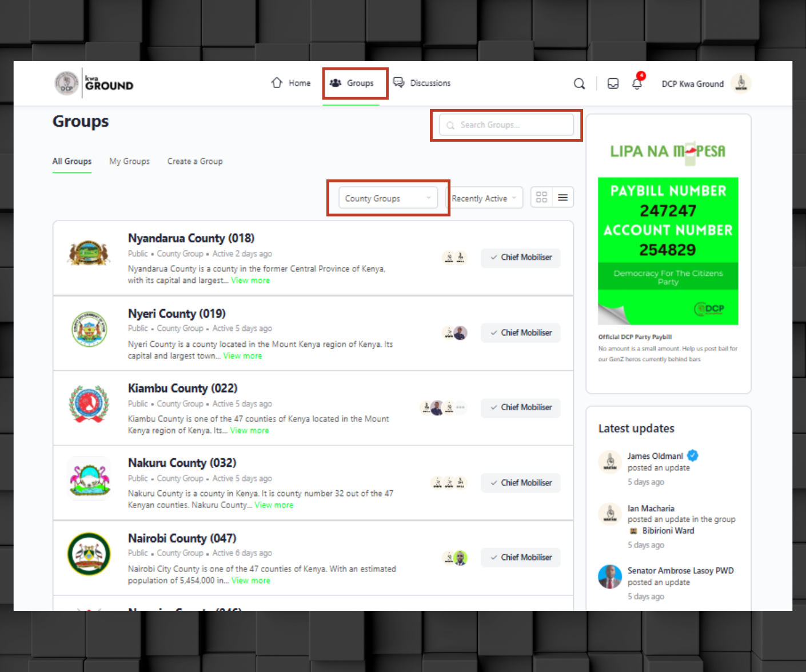This screenshot has width=806, height=672.
Task: Click the Official DCP Party Paybill caption
Action: pos(635,337)
